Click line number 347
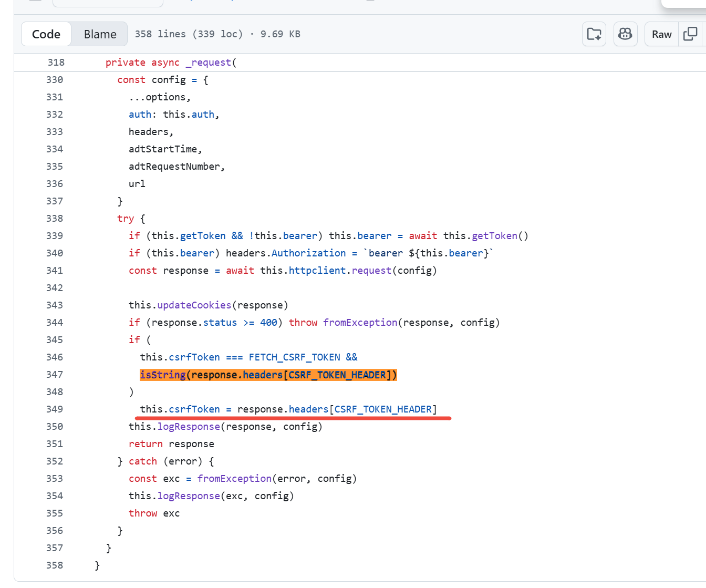The image size is (706, 588). 55,375
